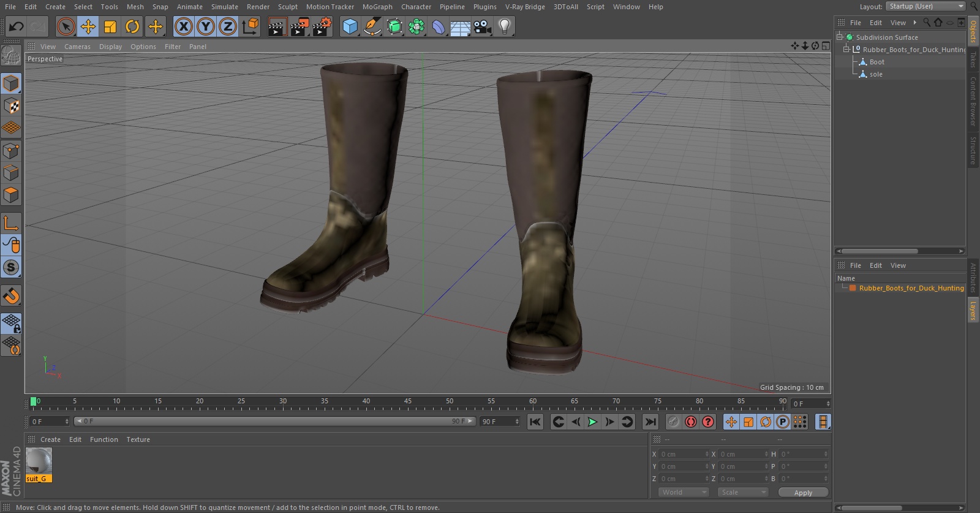This screenshot has height=513, width=980.
Task: Click the Undo arrow icon
Action: coord(17,26)
